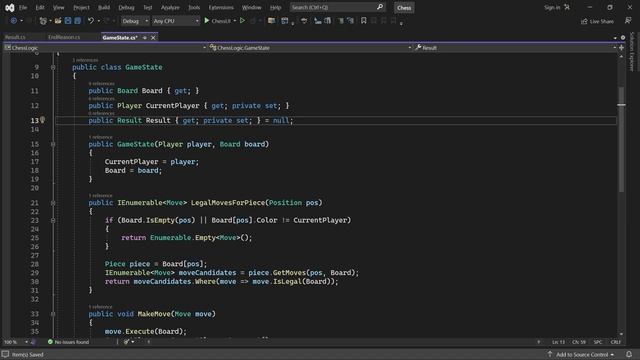Click the Ch: 59 character column indicator
The height and width of the screenshot is (360, 640).
[579, 342]
